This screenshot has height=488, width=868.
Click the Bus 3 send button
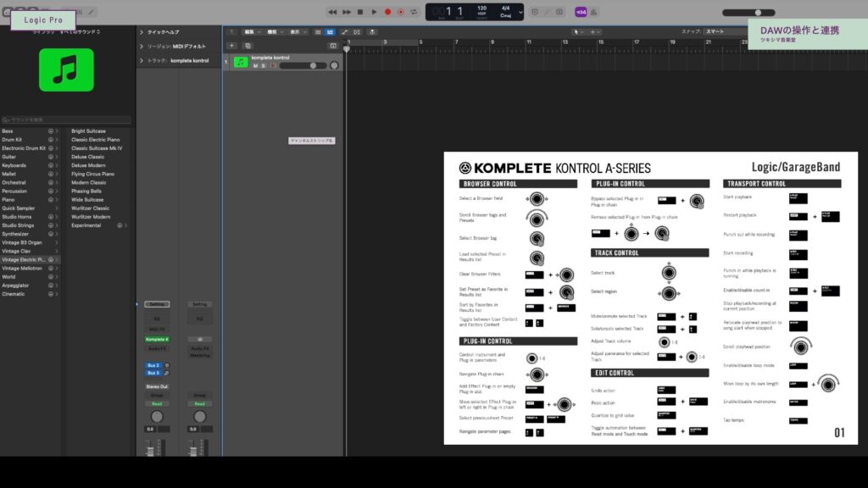153,374
